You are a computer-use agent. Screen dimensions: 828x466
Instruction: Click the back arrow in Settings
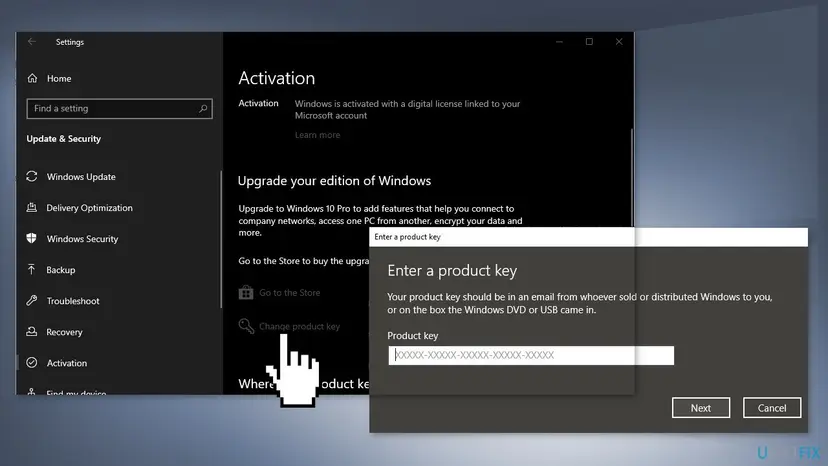tap(32, 41)
